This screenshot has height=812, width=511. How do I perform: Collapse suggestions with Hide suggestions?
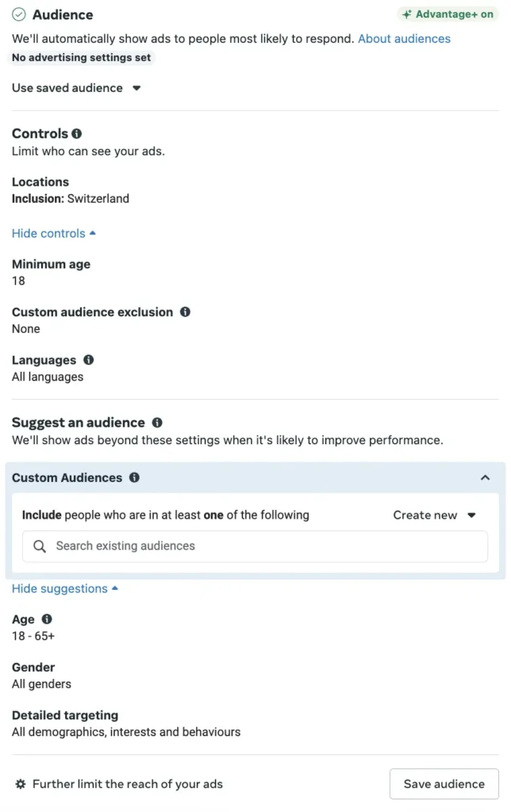(x=65, y=589)
